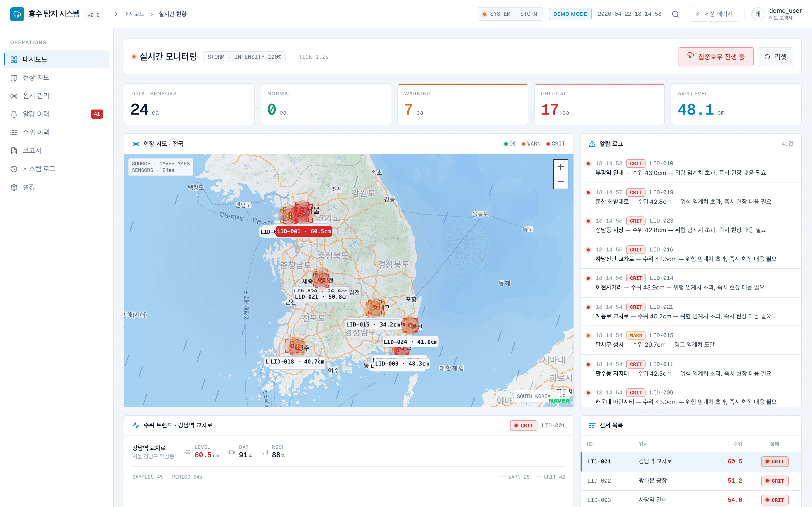Click the LID-001 60.5cm map marker label

pyautogui.click(x=304, y=231)
